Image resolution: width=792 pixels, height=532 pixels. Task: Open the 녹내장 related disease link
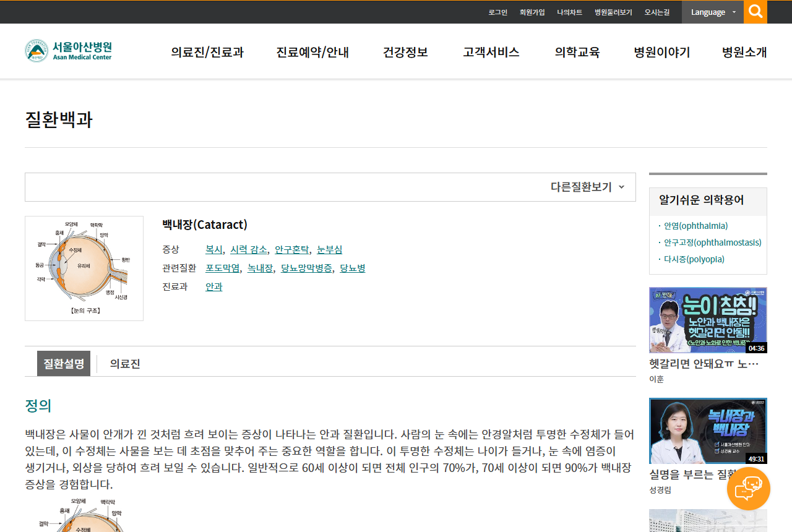[x=260, y=268]
